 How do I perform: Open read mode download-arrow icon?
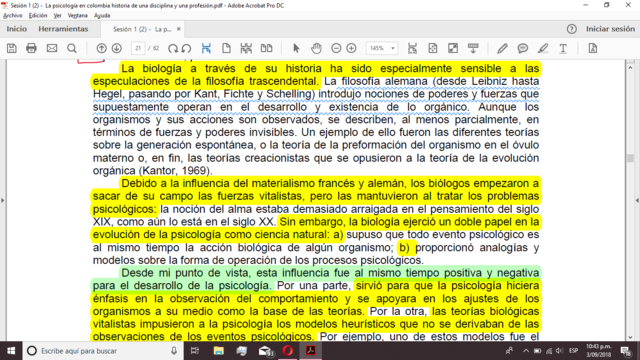click(473, 48)
